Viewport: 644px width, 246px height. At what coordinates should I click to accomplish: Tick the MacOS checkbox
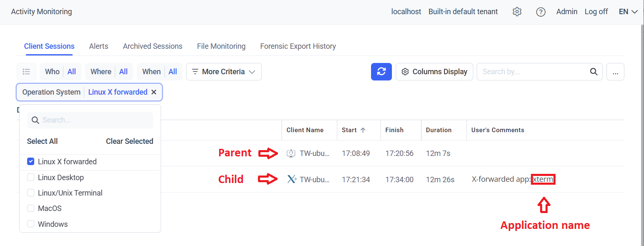tap(30, 208)
